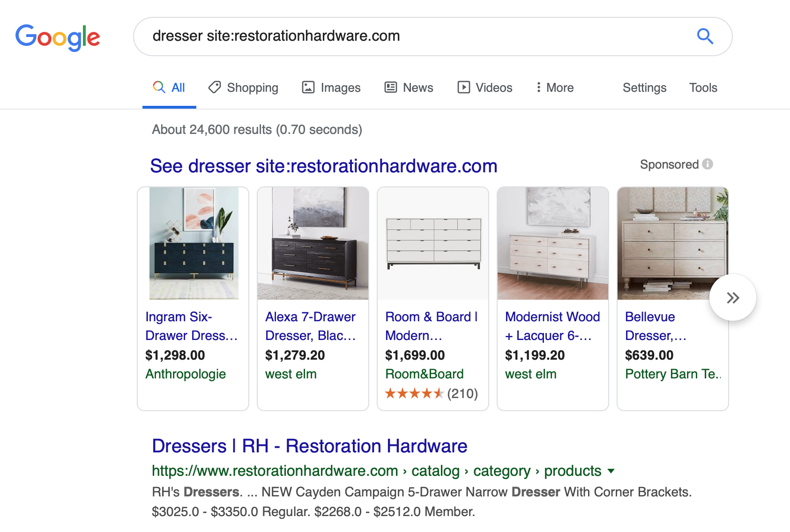The height and width of the screenshot is (532, 790).
Task: Click the Videos play icon
Action: pos(463,88)
